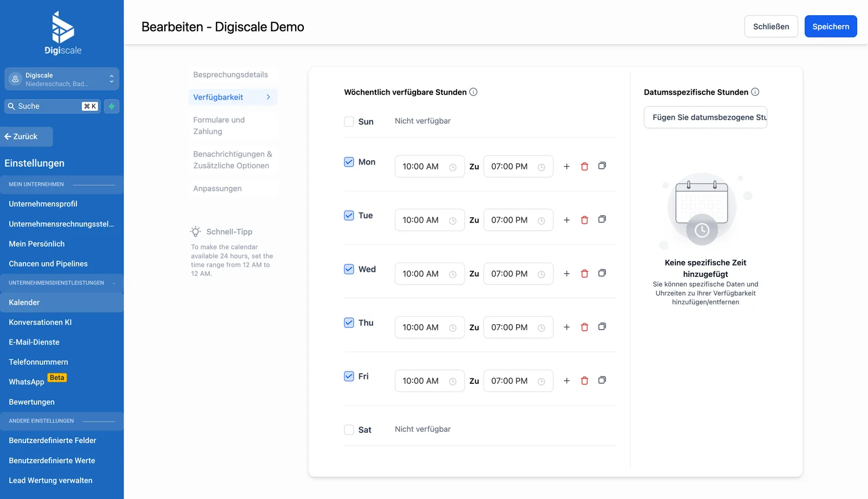Enable the Sun availability checkbox
Viewport: 868px width, 499px height.
click(349, 122)
